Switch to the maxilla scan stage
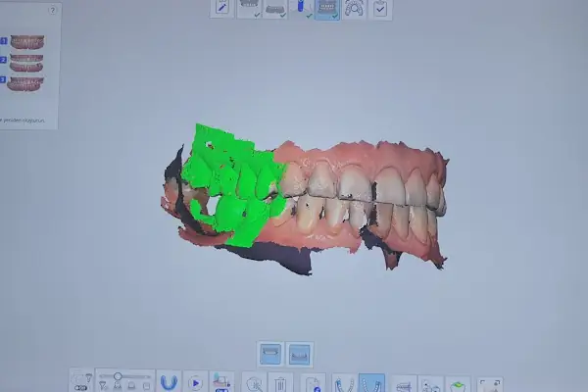Image resolution: width=588 pixels, height=392 pixels. [249, 8]
